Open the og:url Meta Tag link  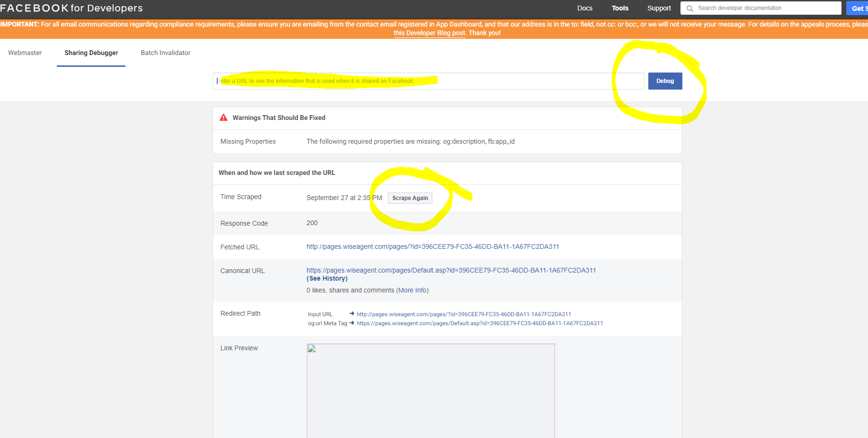[480, 323]
